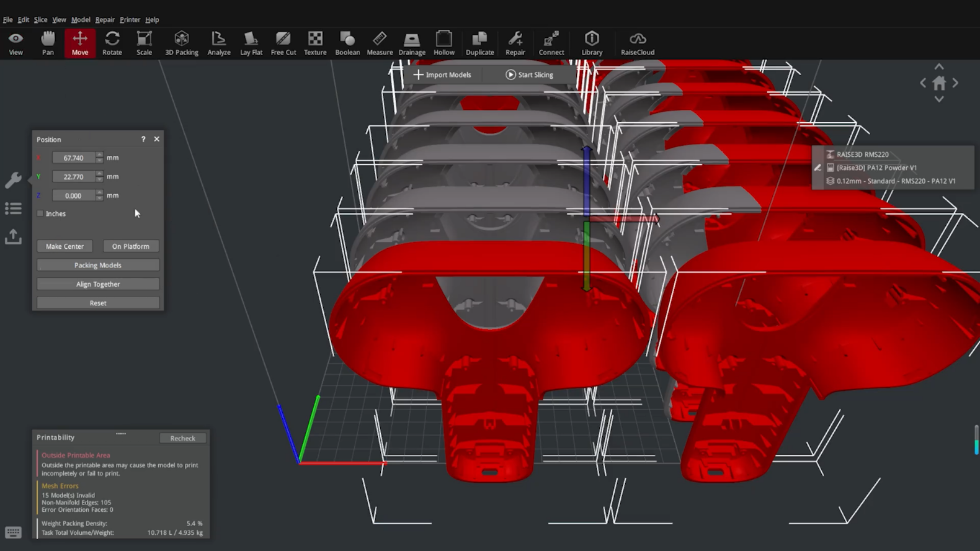Open the Drainage tool
The height and width of the screenshot is (551, 980).
(x=412, y=43)
